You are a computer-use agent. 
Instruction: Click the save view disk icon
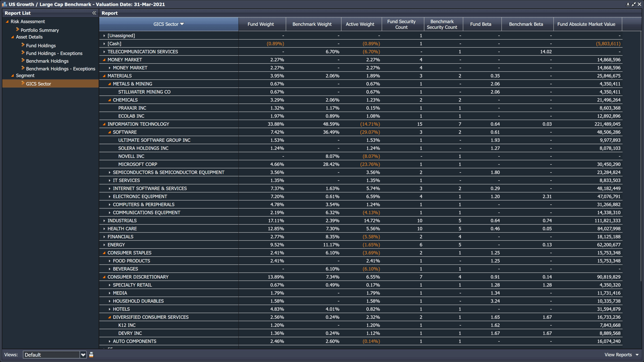click(x=91, y=354)
